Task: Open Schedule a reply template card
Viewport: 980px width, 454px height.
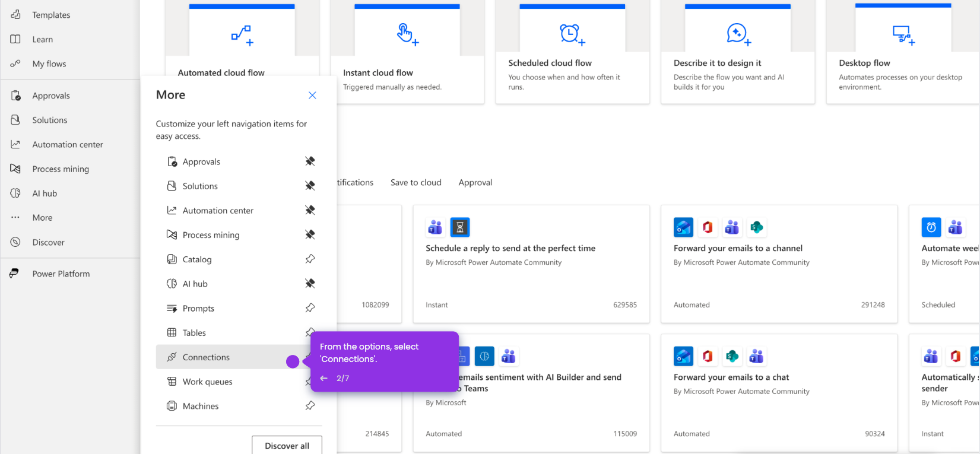Action: (x=531, y=264)
